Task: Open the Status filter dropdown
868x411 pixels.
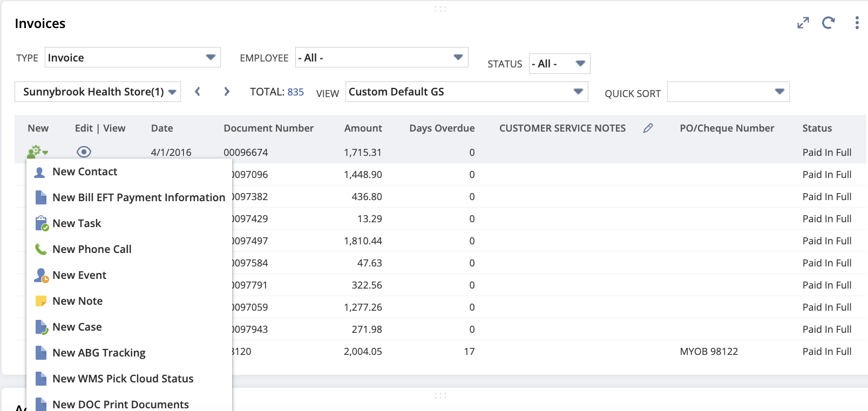Action: tap(559, 64)
